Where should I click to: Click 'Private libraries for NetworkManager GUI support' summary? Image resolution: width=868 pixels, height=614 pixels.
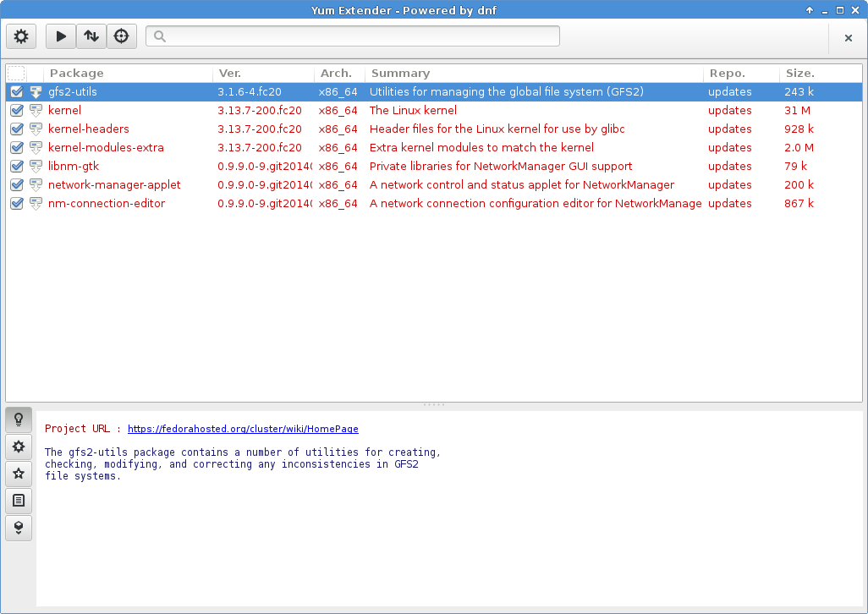pos(501,167)
